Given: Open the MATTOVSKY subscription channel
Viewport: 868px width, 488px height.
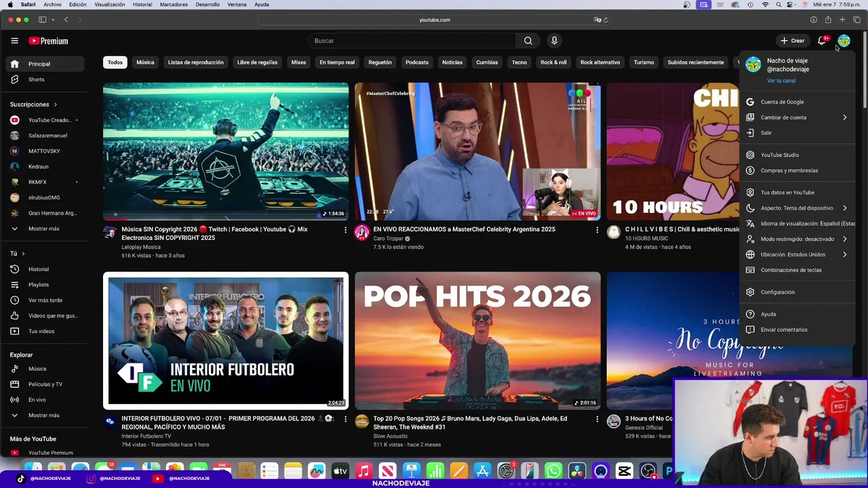Looking at the screenshot, I should point(44,151).
